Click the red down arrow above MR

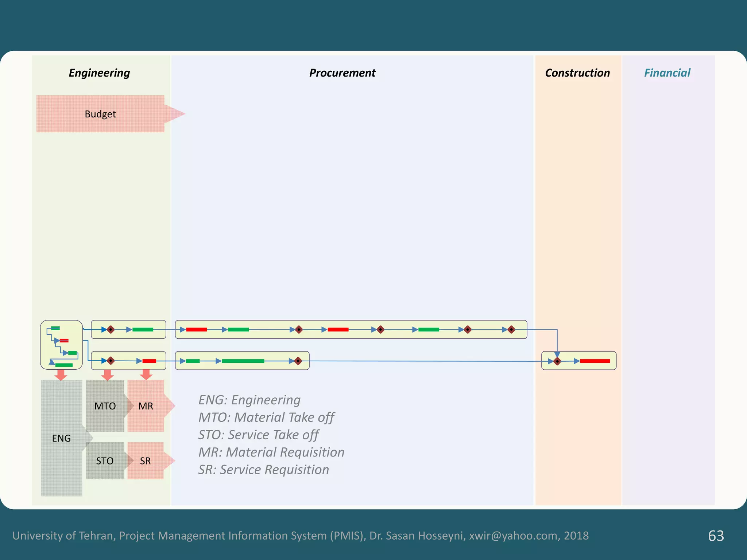coord(146,375)
